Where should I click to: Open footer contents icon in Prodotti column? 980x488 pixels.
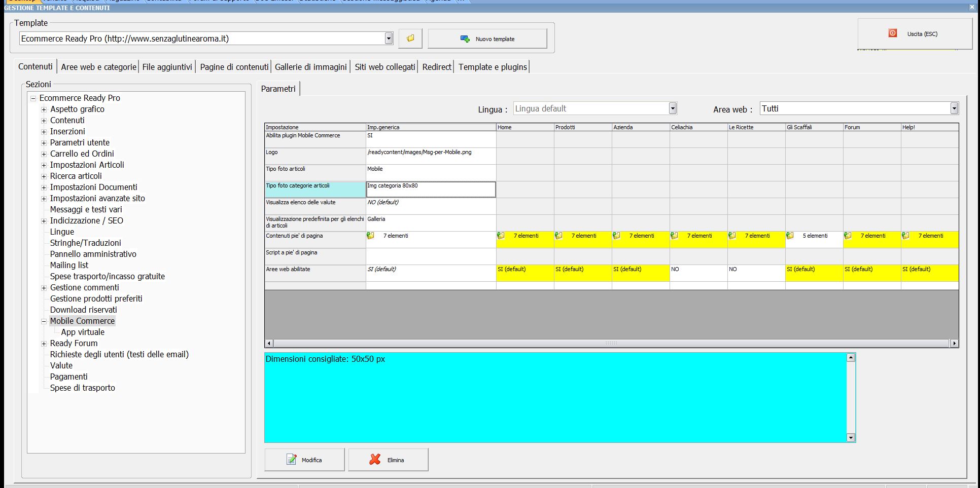pyautogui.click(x=558, y=236)
